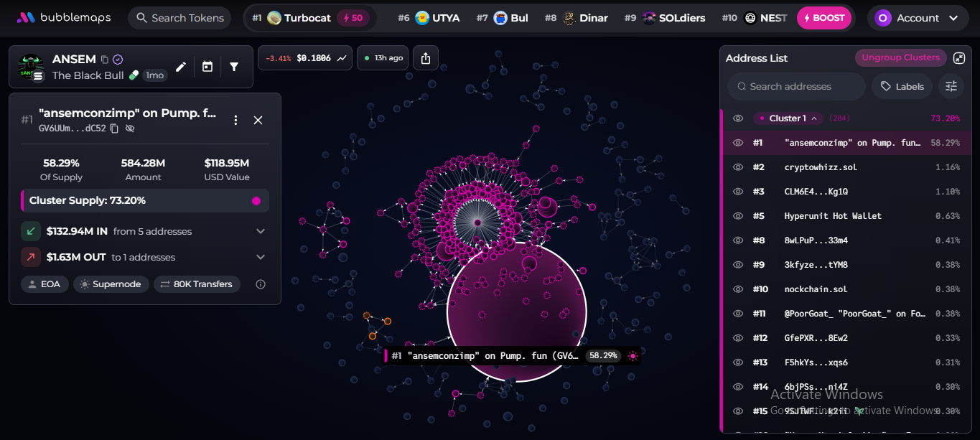Click the Search Tokens field
This screenshot has height=440, width=980.
tap(179, 18)
